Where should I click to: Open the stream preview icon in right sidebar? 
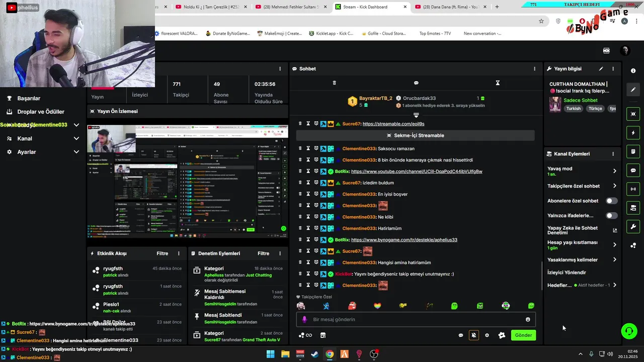633,114
